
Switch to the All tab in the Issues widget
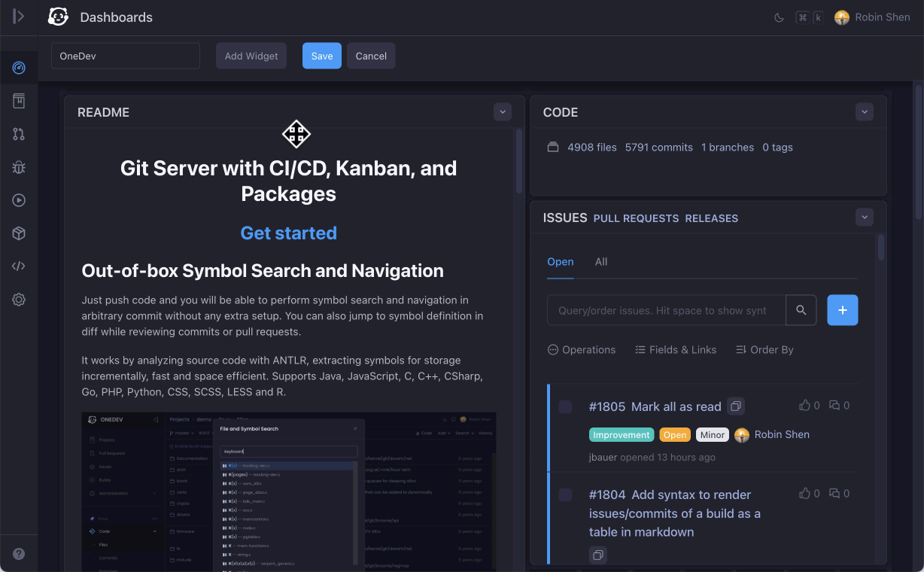pos(600,262)
